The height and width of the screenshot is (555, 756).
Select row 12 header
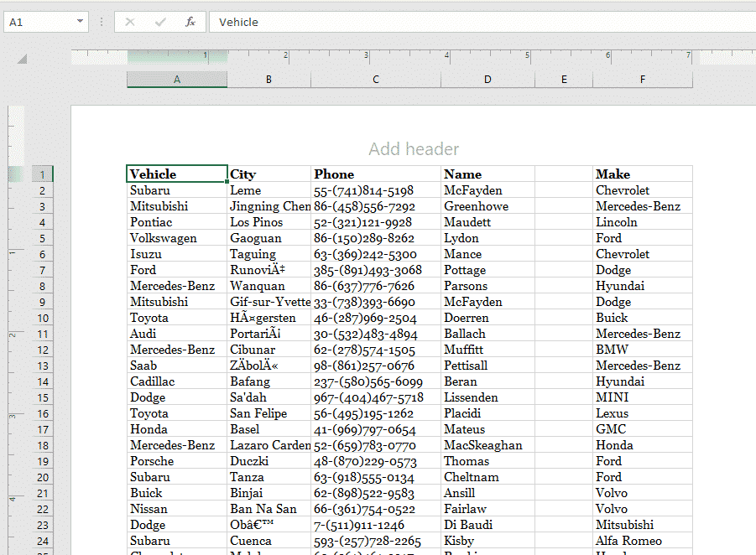coord(43,350)
